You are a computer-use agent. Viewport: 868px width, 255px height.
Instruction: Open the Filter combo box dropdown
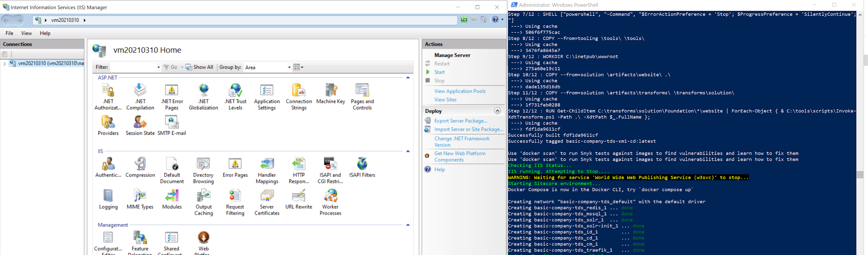tap(158, 67)
